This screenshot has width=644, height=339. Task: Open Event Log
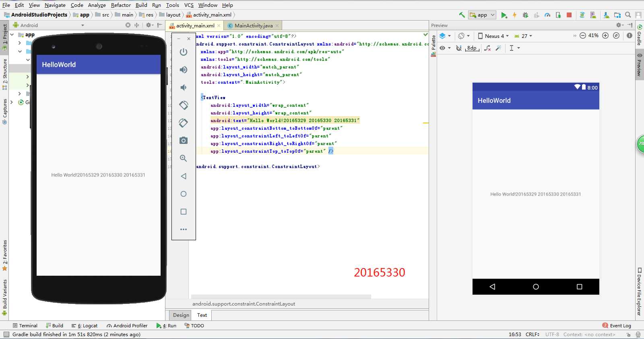tap(617, 326)
